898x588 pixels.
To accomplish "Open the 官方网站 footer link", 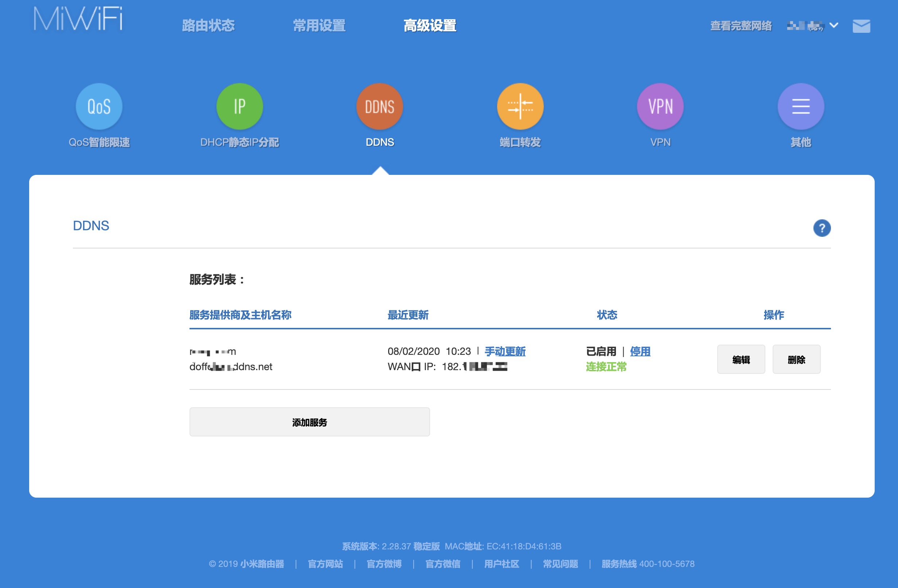I will pyautogui.click(x=325, y=564).
